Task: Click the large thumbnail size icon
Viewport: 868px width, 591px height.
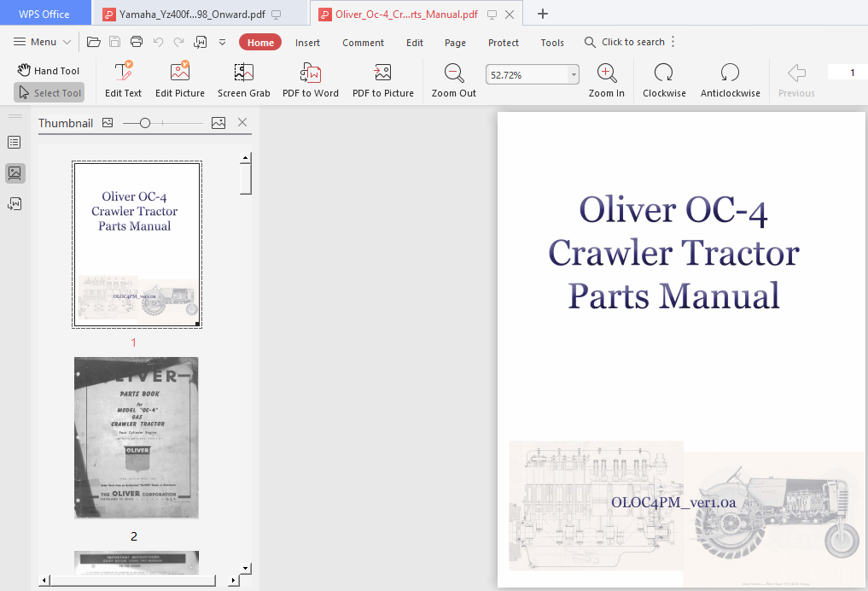Action: point(218,123)
